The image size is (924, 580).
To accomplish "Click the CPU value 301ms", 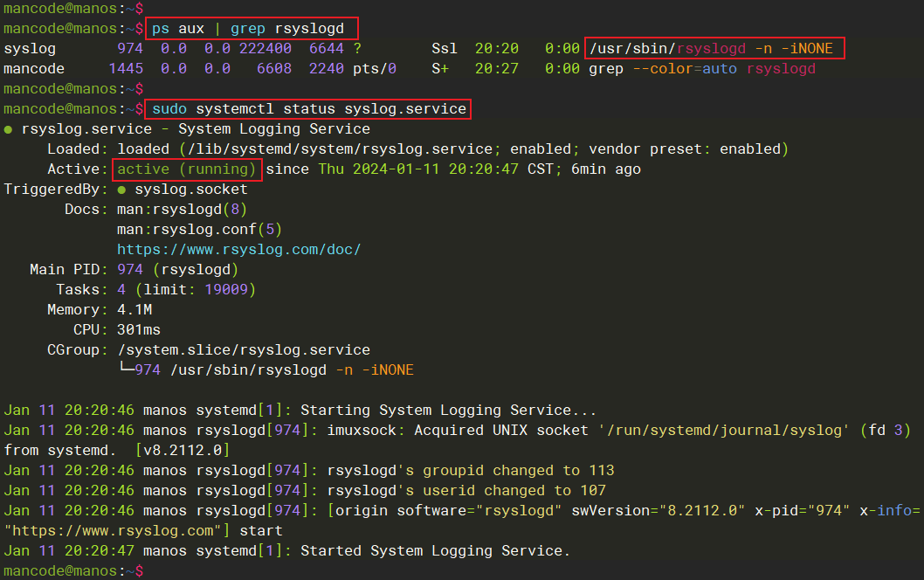I will (x=139, y=330).
